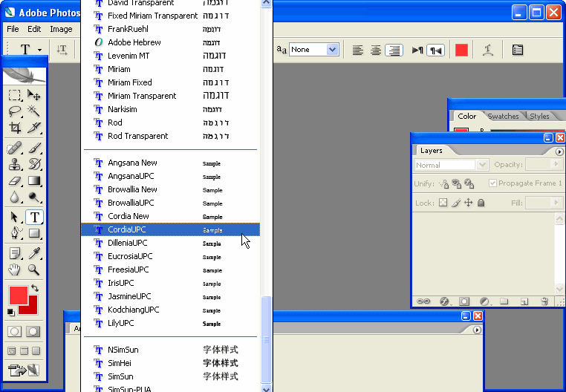Select the Healing Brush tool
Viewport: 566px width, 392px height.
pyautogui.click(x=14, y=148)
